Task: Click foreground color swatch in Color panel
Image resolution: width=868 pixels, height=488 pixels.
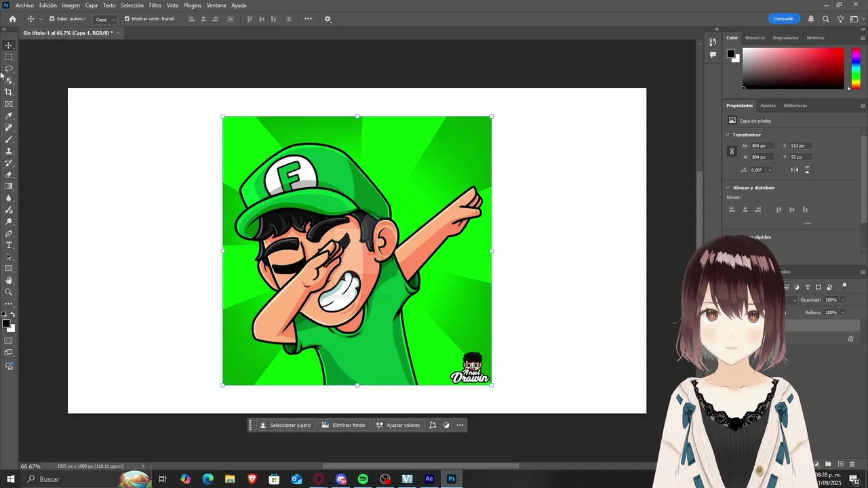Action: coord(731,54)
